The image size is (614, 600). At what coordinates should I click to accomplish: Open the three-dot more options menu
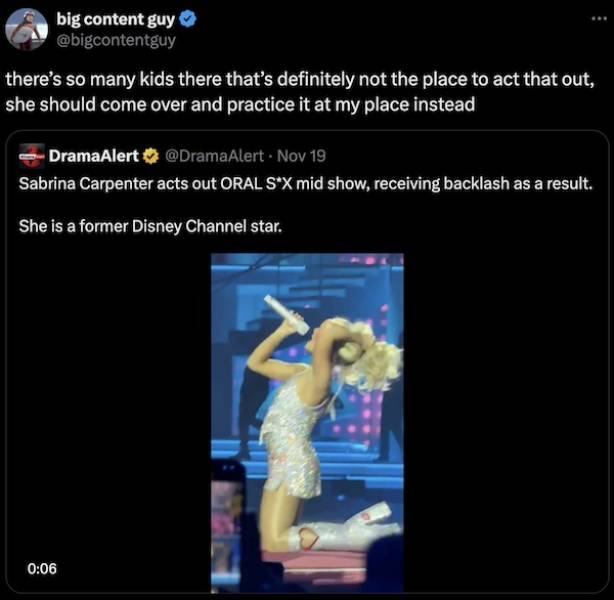click(x=591, y=19)
